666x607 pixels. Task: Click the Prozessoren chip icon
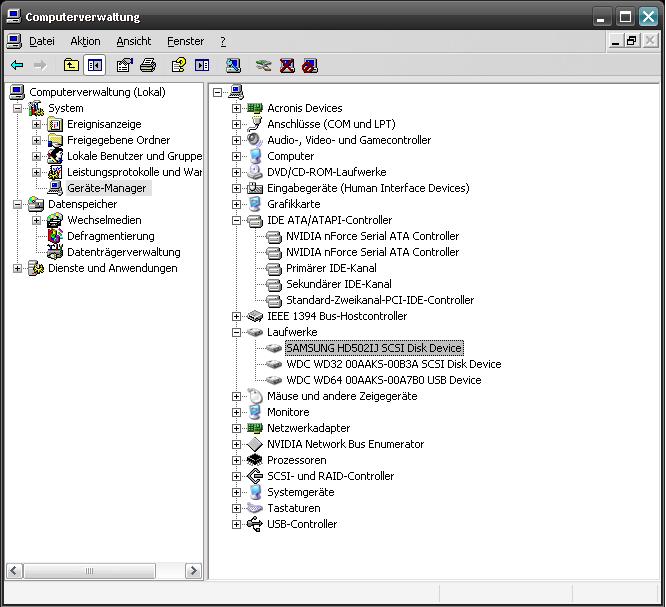255,460
